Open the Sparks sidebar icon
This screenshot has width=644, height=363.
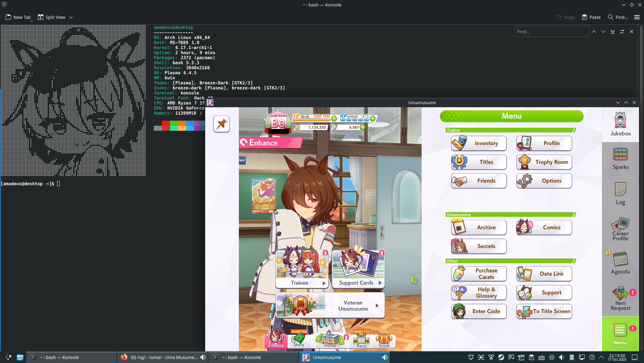pyautogui.click(x=620, y=159)
